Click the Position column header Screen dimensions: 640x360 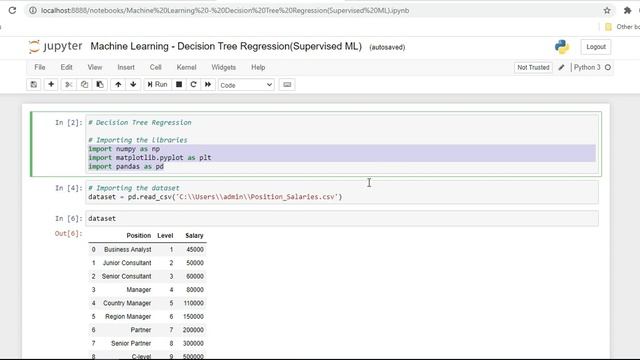[139, 236]
